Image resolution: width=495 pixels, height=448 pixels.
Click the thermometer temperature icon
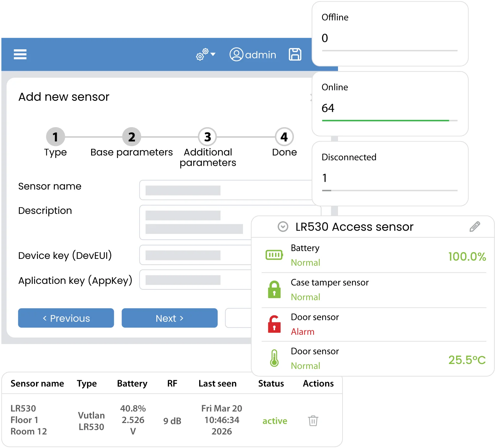274,358
